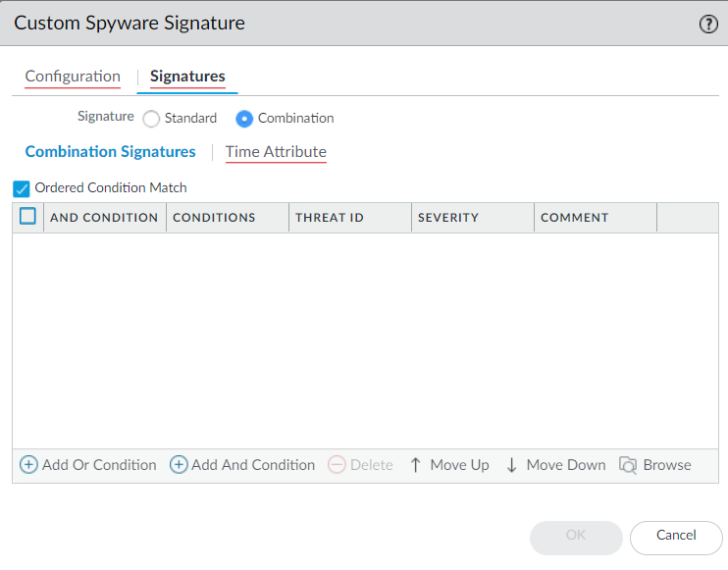Click the Delete minus icon
The width and height of the screenshot is (728, 570).
click(x=337, y=465)
